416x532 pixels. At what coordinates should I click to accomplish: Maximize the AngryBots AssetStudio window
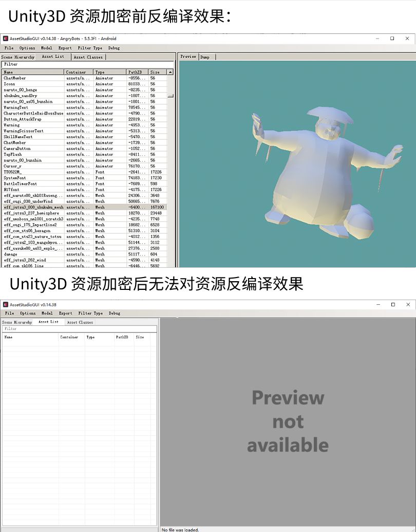[x=392, y=39]
